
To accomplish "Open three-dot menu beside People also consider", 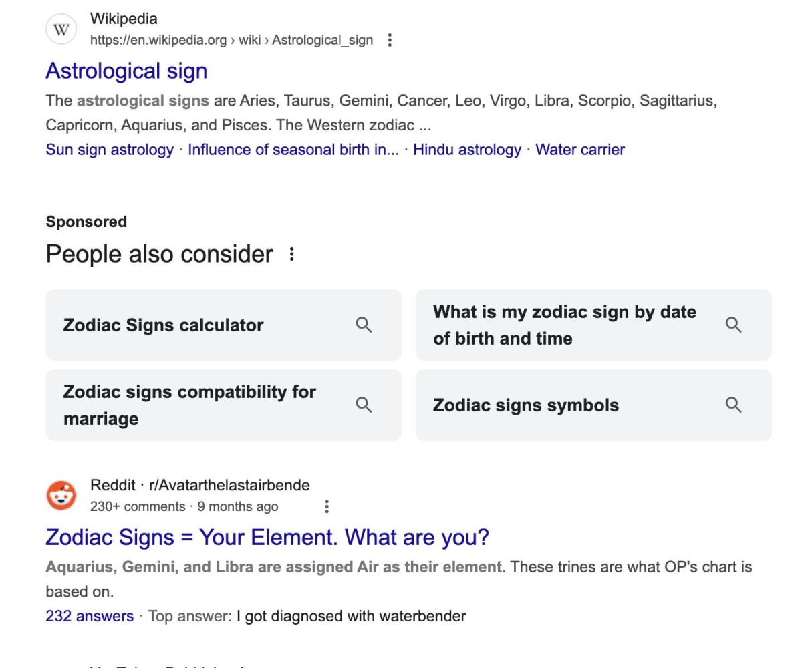I will [291, 254].
